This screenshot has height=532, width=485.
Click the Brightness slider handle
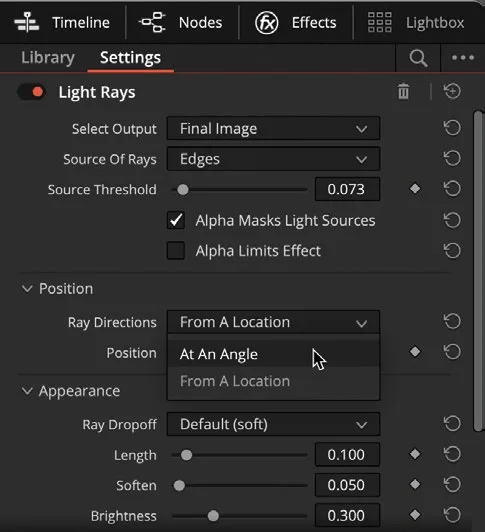click(213, 516)
